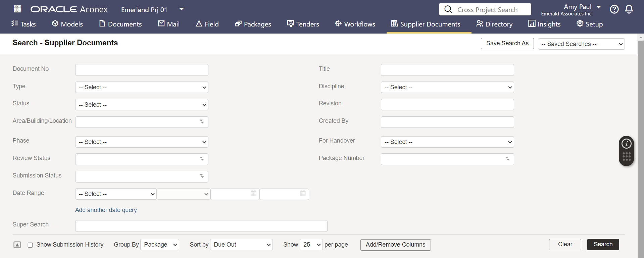The width and height of the screenshot is (644, 258).
Task: Click the Add/Remove Columns button
Action: point(395,245)
